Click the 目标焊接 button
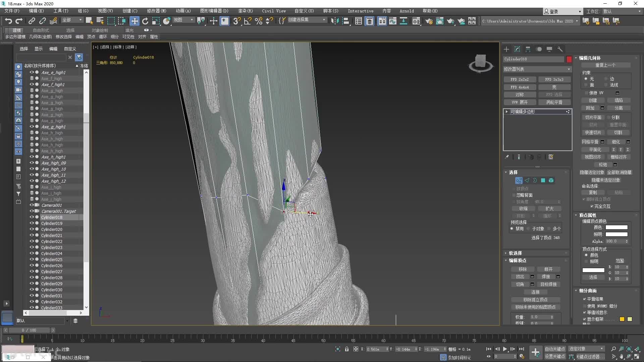Image resolution: width=644 pixels, height=362 pixels. pos(548,284)
